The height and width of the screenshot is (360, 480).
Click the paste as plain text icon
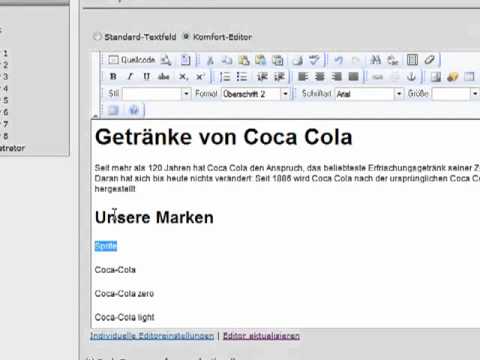(x=260, y=60)
